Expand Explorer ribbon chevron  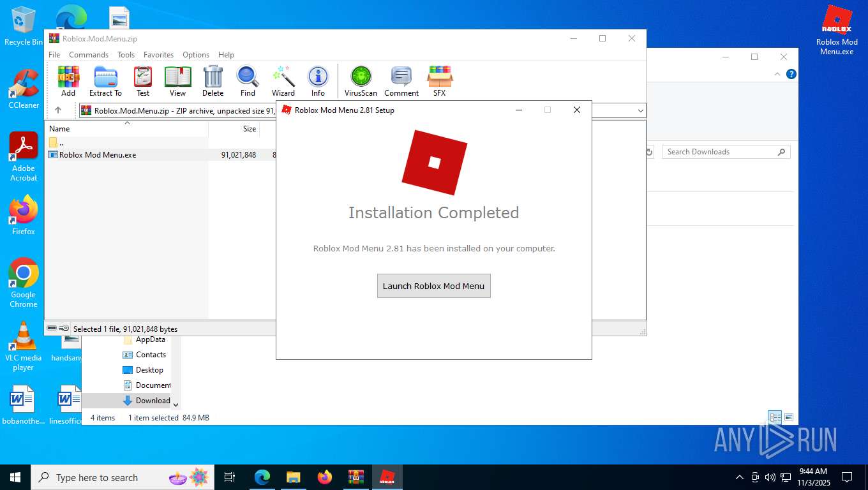(x=777, y=74)
